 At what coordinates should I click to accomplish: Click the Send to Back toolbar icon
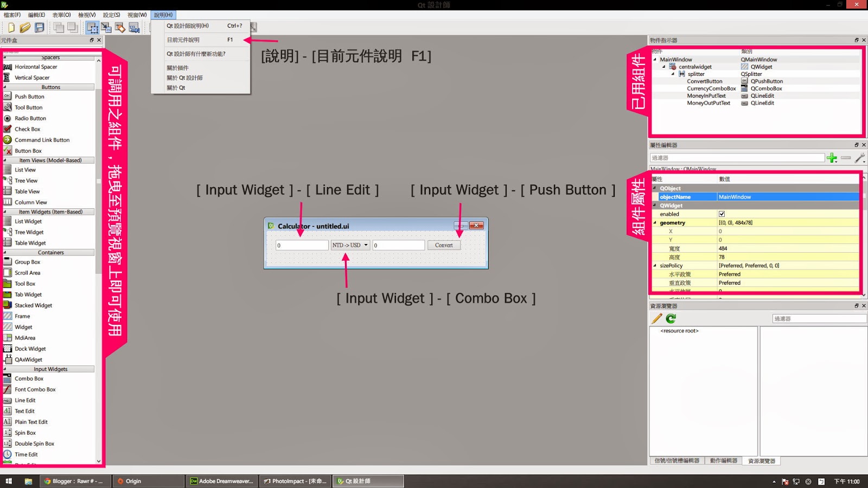(x=59, y=28)
